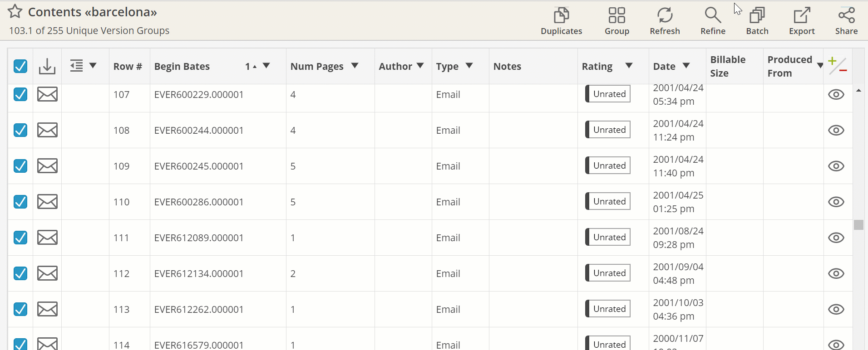Preview row 112 with the eye icon

836,273
